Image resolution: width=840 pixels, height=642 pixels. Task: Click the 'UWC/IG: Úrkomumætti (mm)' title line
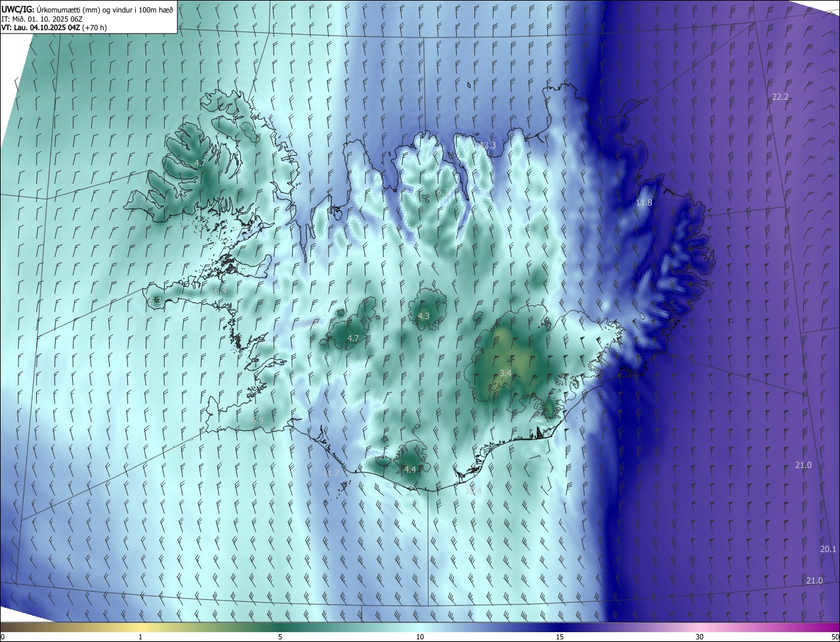(87, 9)
